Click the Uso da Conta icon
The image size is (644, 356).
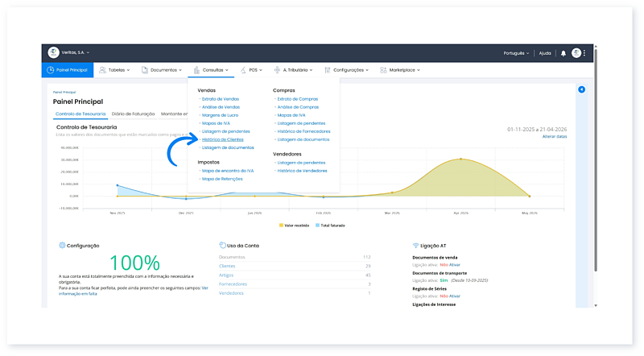(x=222, y=245)
